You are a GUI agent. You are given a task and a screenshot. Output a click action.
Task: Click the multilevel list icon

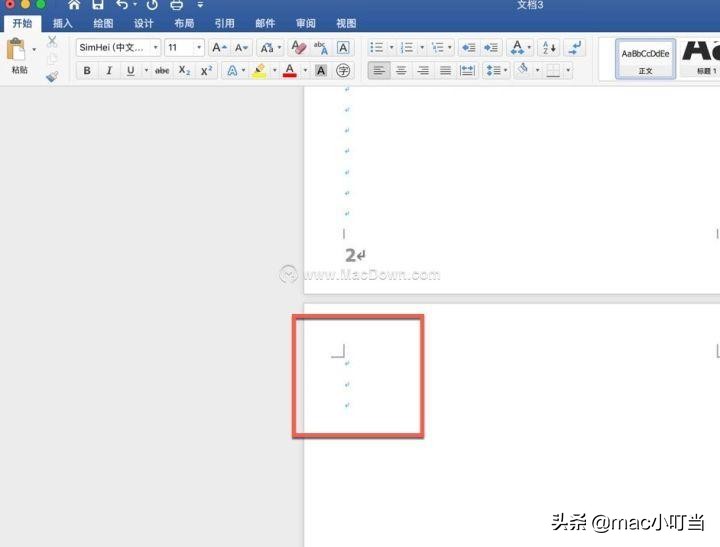coord(438,47)
